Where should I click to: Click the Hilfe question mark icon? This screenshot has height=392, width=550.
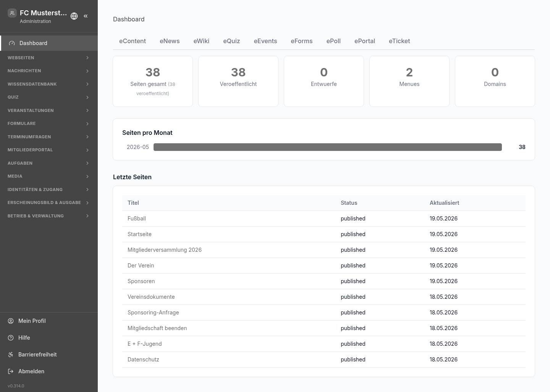click(x=11, y=338)
